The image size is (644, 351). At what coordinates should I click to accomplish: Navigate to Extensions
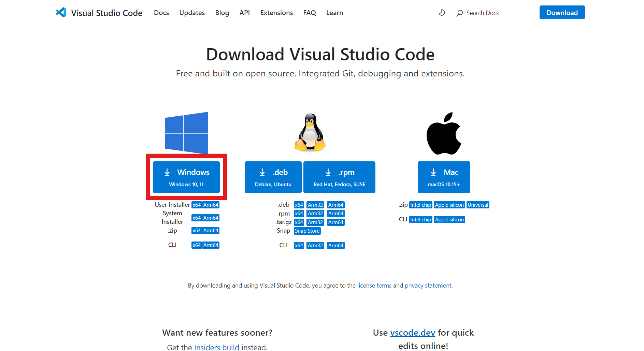[x=276, y=13]
